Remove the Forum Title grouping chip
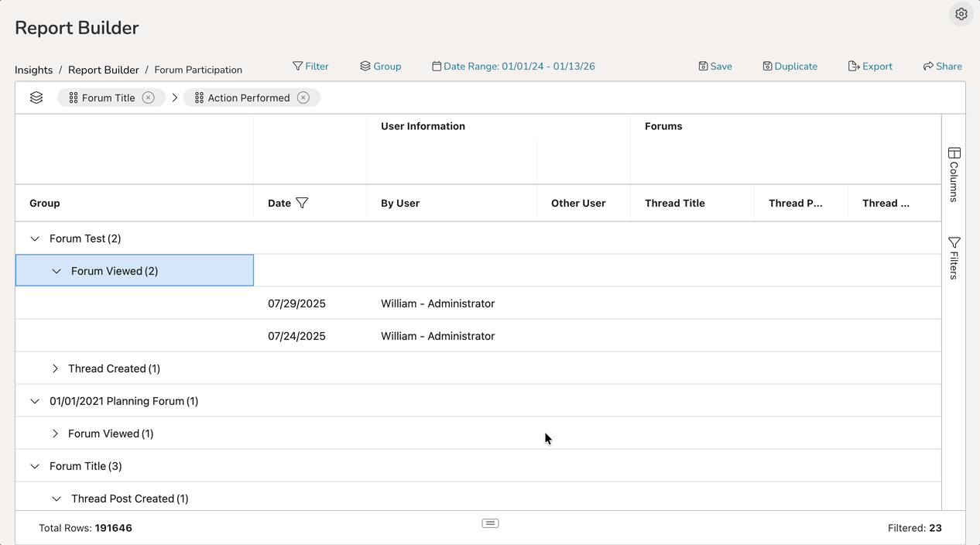 pos(148,98)
